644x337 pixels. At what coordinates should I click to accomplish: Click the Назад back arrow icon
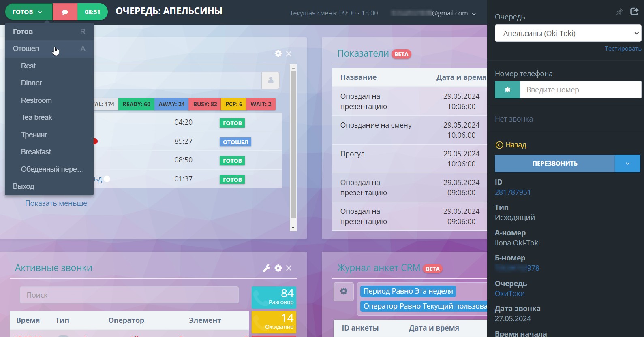coord(499,145)
